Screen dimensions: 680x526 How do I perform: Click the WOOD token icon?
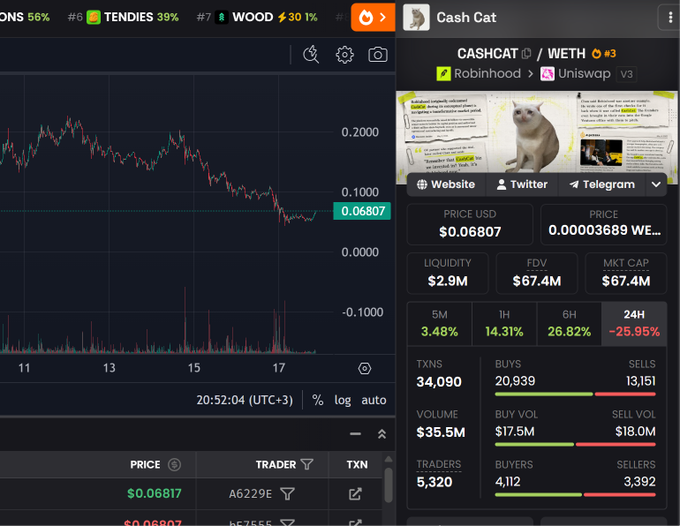coord(222,17)
